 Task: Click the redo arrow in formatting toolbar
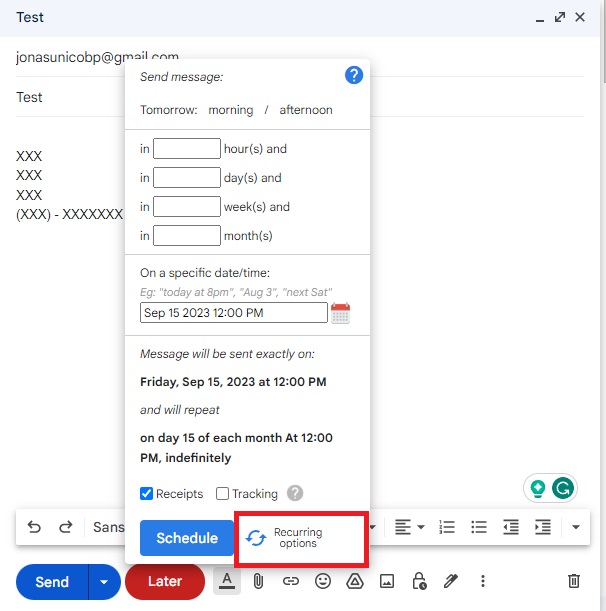[65, 527]
